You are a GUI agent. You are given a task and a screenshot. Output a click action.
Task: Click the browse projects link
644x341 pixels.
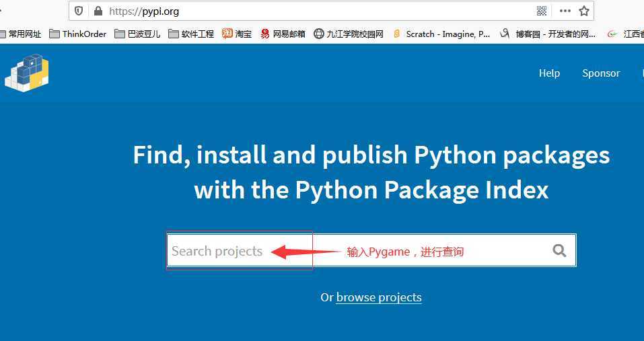(379, 297)
